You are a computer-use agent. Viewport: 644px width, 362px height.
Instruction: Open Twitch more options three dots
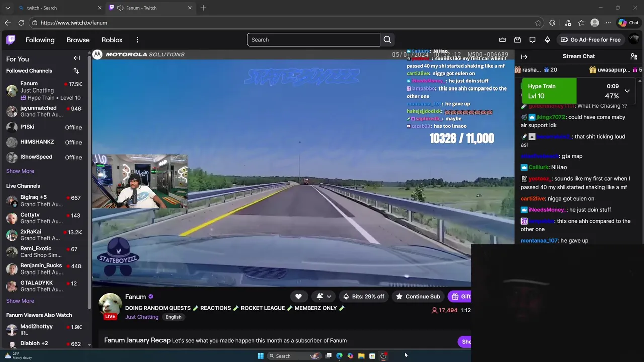click(137, 40)
